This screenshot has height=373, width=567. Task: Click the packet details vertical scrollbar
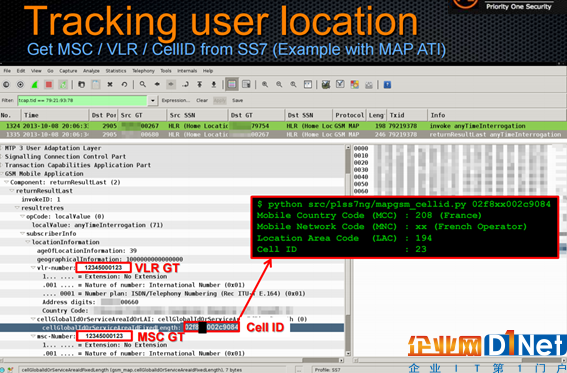(348, 250)
